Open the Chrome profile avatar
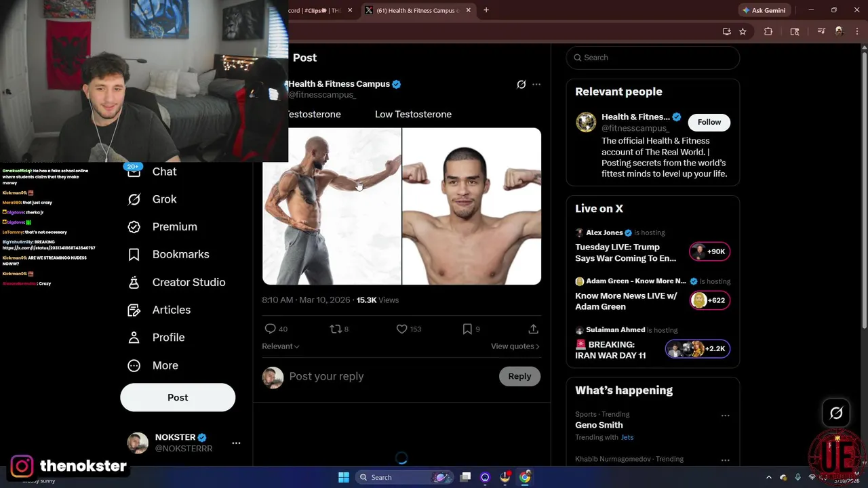The width and height of the screenshot is (868, 488). point(839,31)
